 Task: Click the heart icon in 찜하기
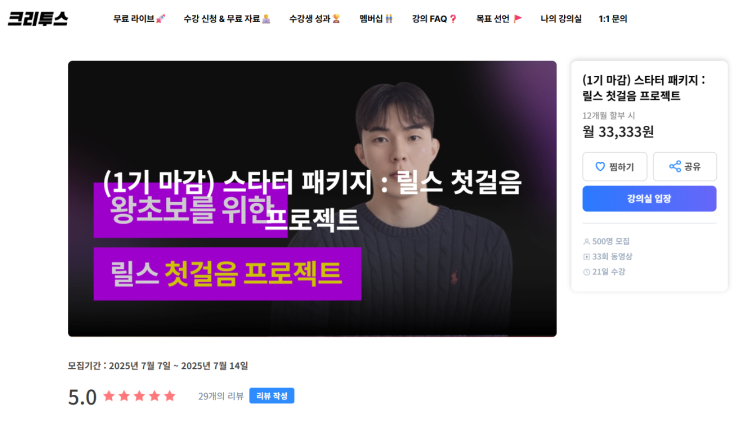600,166
